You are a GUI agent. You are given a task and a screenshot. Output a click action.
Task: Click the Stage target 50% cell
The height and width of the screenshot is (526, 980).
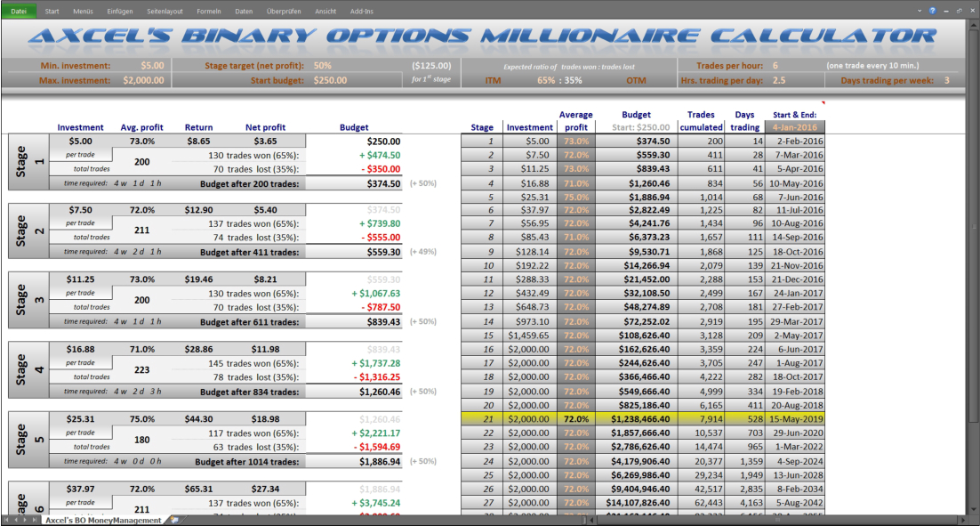pos(323,66)
